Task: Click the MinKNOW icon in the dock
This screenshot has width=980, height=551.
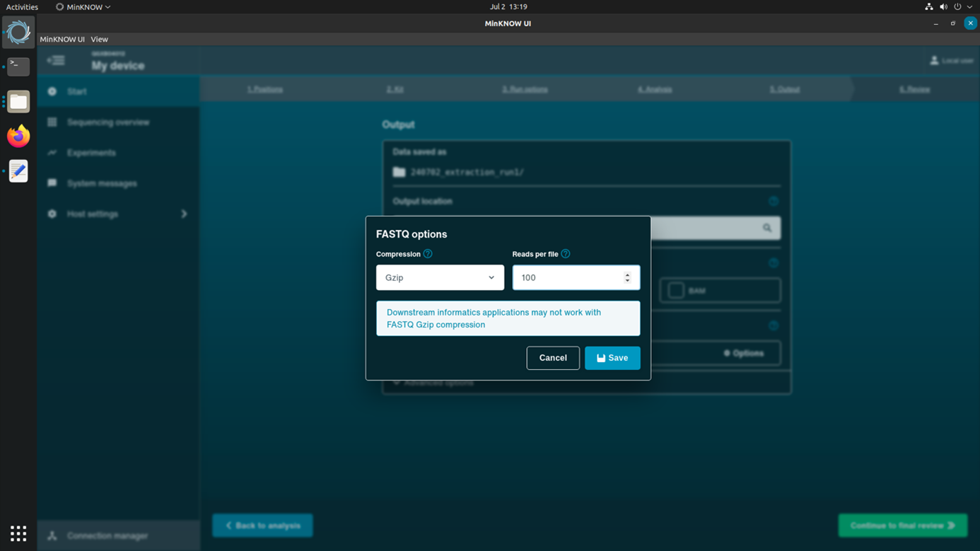Action: point(18,32)
